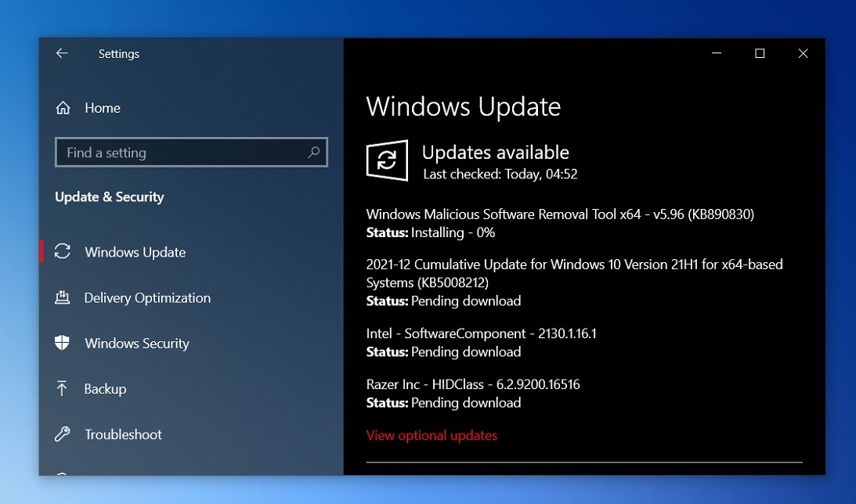The height and width of the screenshot is (504, 856).
Task: Click Last checked: Today, 04:52 text
Action: [x=500, y=174]
